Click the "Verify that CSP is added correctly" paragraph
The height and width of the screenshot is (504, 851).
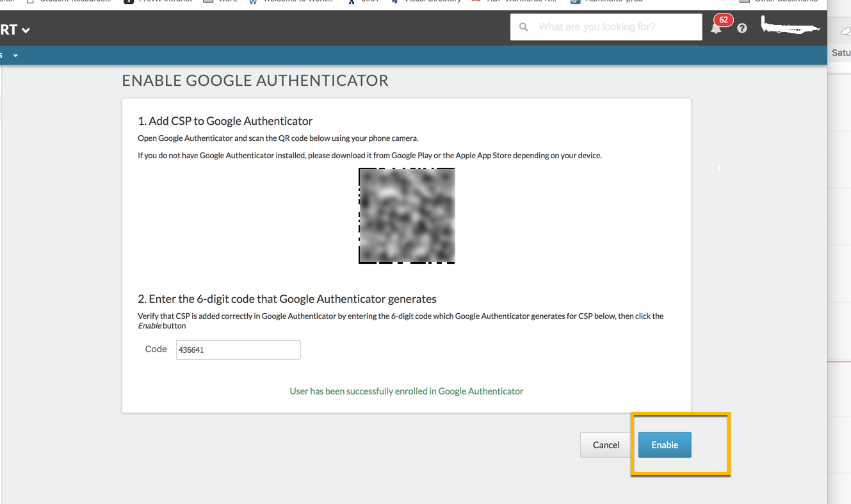[x=401, y=321]
